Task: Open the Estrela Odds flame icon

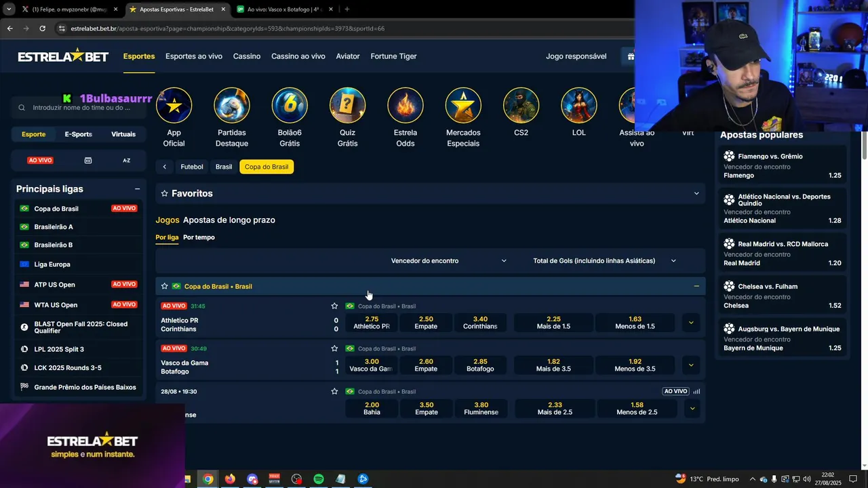Action: (x=406, y=105)
